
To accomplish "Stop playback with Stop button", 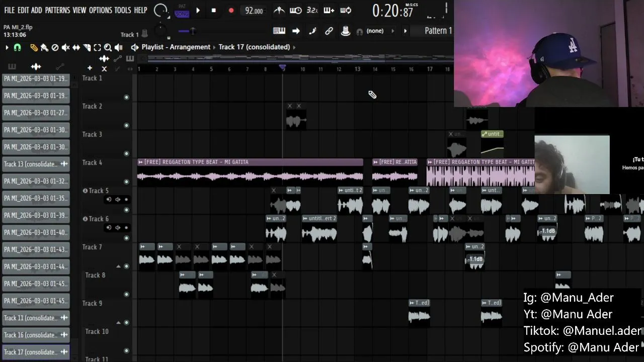I will (x=214, y=10).
